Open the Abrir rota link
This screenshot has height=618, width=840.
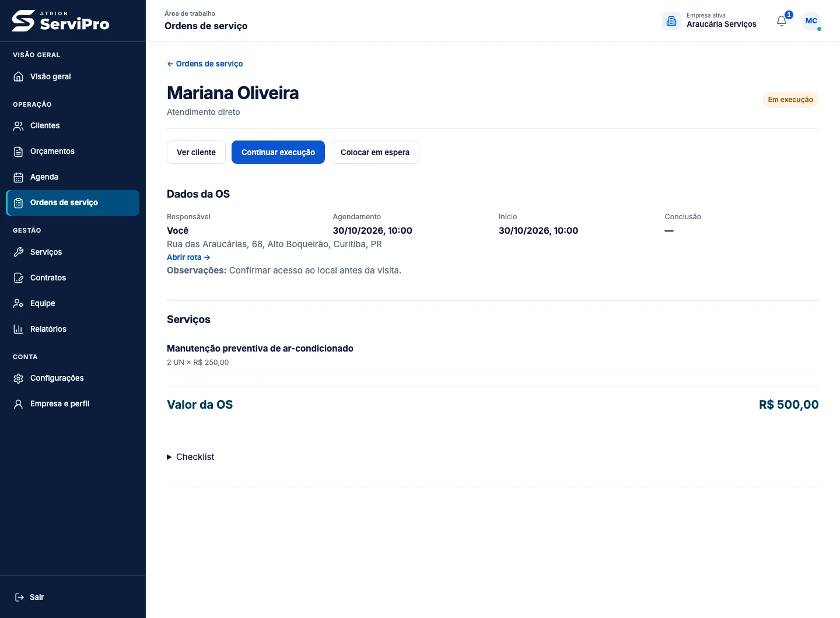click(188, 257)
